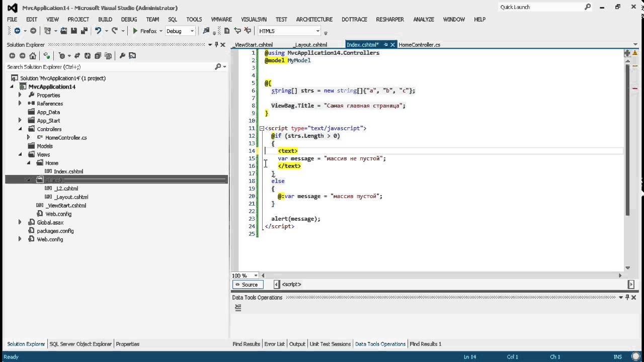The width and height of the screenshot is (644, 362).
Task: Select _ViewStart.cshtml in Solution Explorer tree
Action: (66, 205)
